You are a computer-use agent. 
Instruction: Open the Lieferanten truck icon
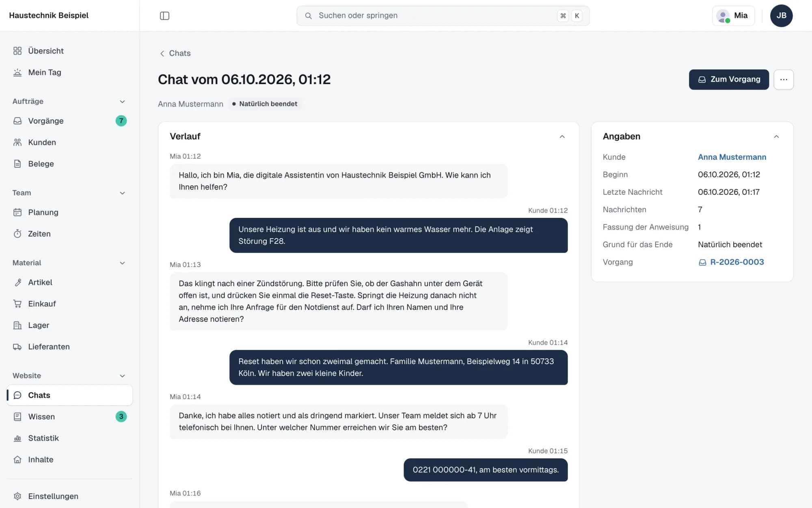17,347
